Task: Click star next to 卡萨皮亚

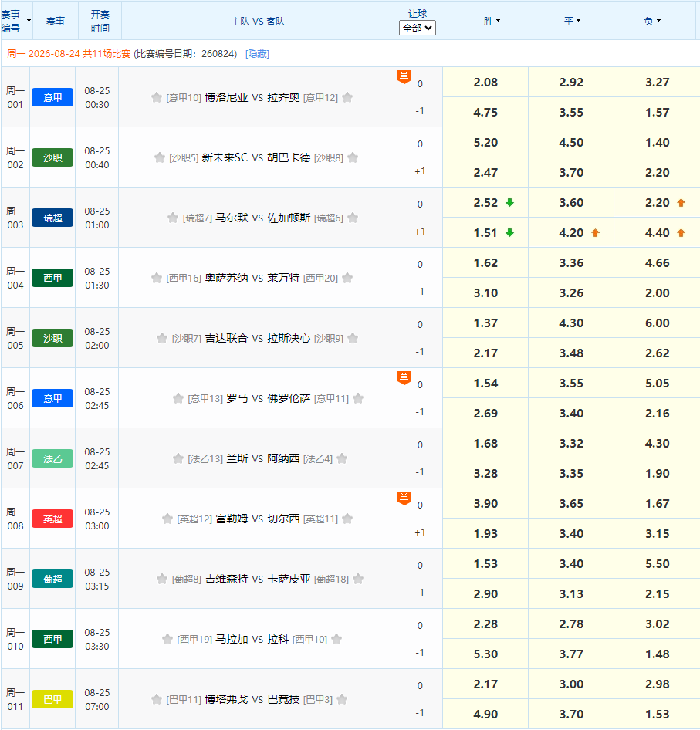Action: (358, 579)
